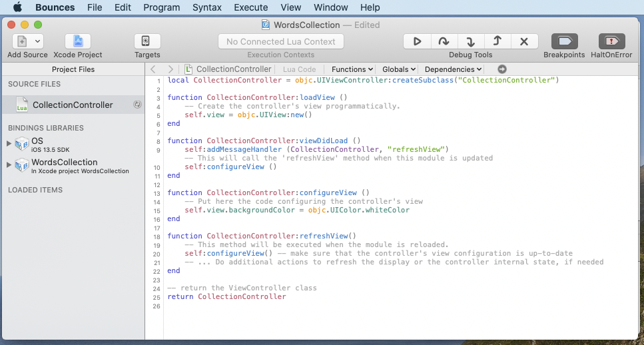Open the Xcode Project toolbar icon
Image resolution: width=644 pixels, height=345 pixels.
tap(78, 41)
